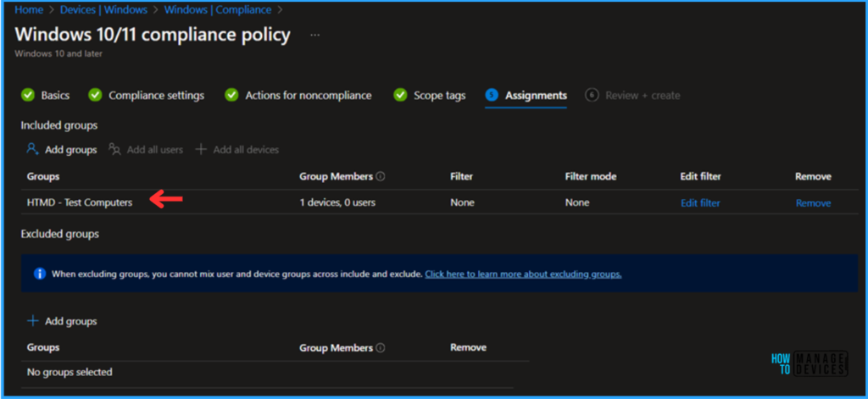Show info tooltip for excluded Group Members
The image size is (868, 399).
point(381,347)
